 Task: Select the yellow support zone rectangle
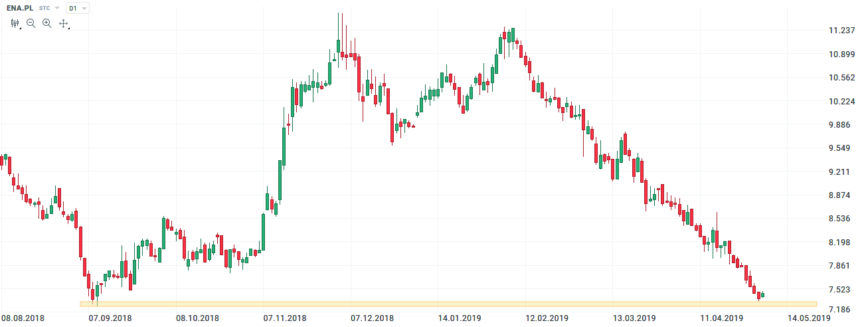(x=448, y=304)
